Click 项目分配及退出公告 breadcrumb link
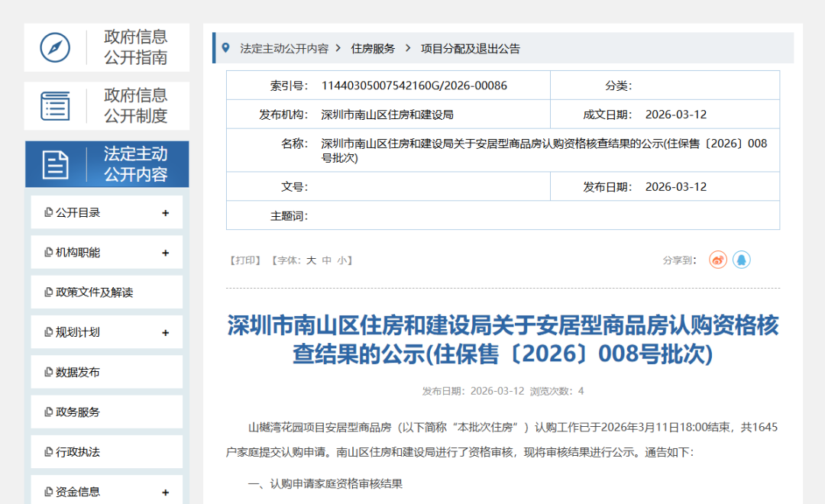The width and height of the screenshot is (825, 504). [471, 48]
